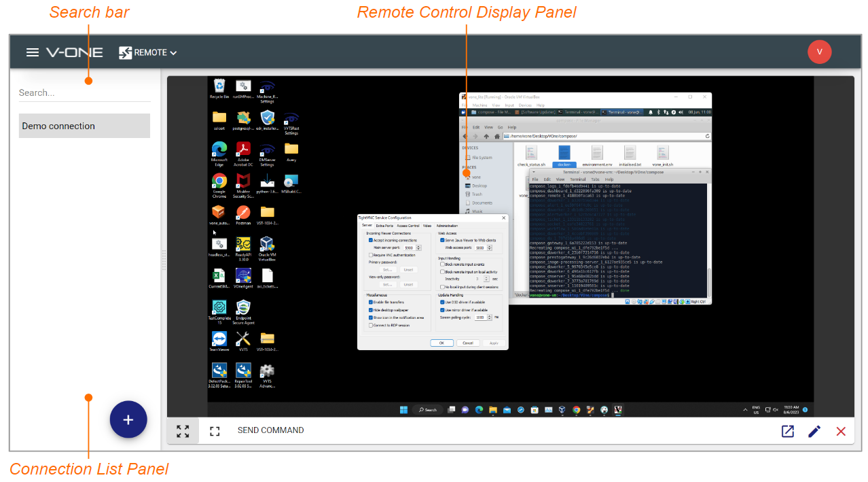Viewport: 868px width, 482px height.
Task: Open the V-ONE hamburger menu
Action: pyautogui.click(x=32, y=52)
